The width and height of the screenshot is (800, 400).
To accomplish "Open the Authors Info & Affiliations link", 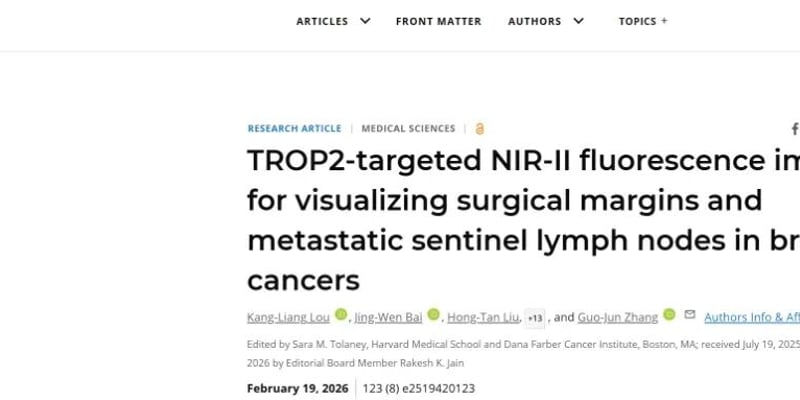I will coord(751,317).
